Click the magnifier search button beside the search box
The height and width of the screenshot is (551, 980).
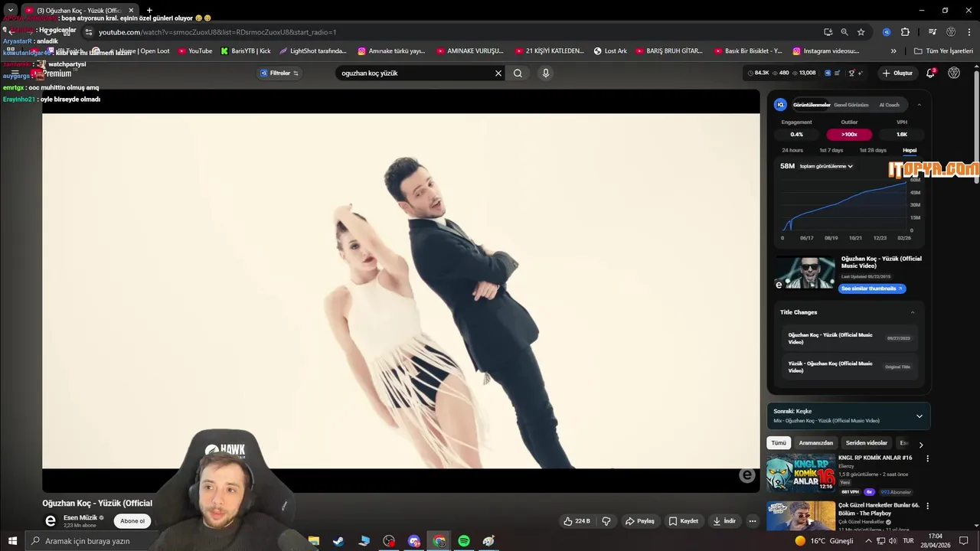click(x=518, y=73)
